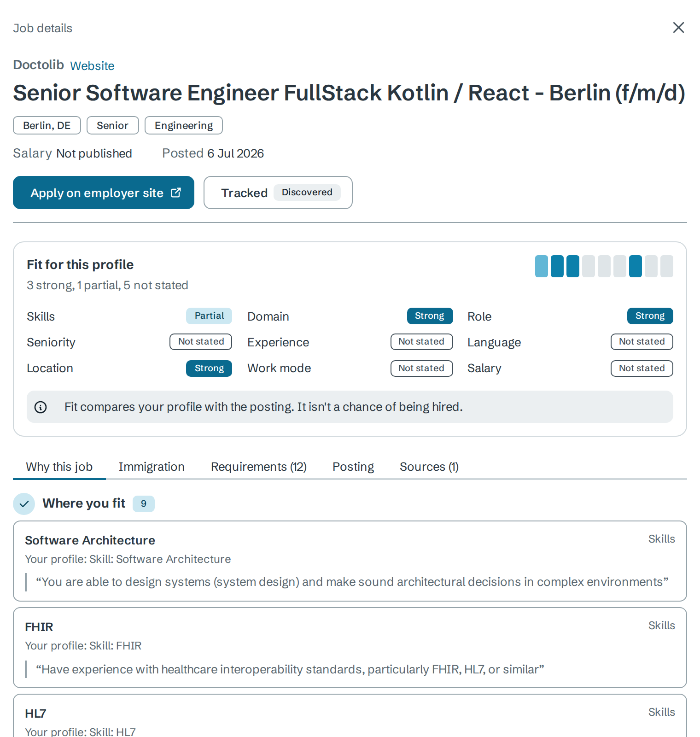Click the Berlin, DE location chip
This screenshot has height=737, width=700.
click(x=47, y=125)
